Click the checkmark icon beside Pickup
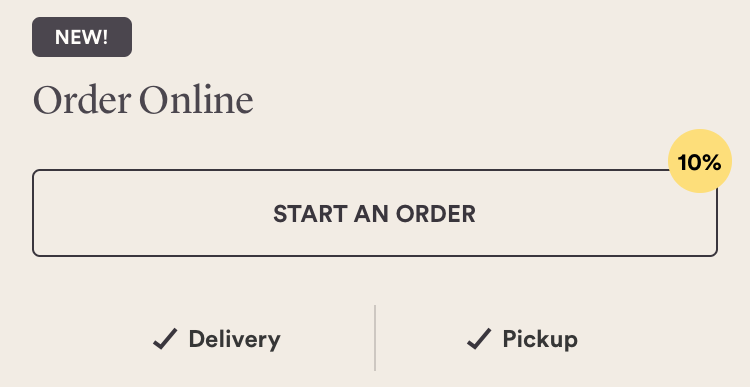Viewport: 750px width, 387px height. pyautogui.click(x=479, y=339)
